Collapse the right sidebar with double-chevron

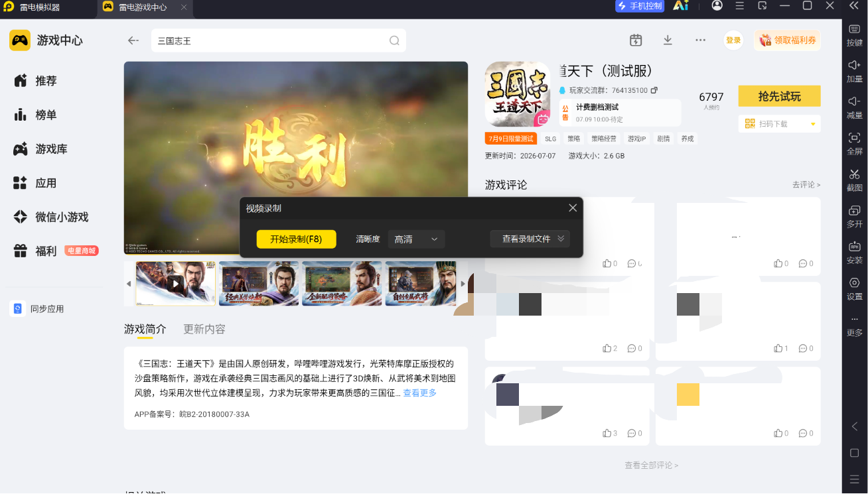click(x=855, y=5)
